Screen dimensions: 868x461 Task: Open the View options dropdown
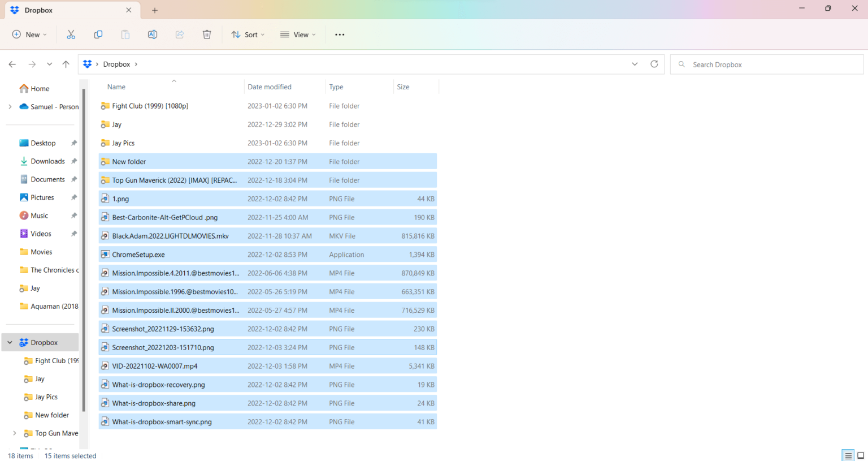(298, 35)
